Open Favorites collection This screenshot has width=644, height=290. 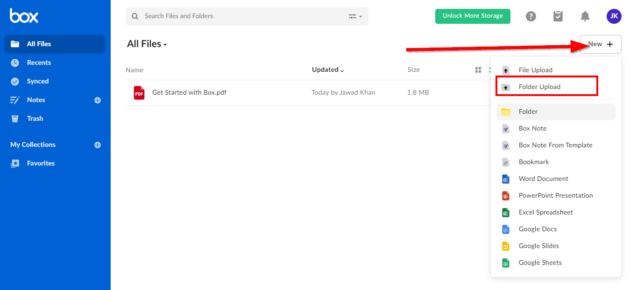(55, 164)
